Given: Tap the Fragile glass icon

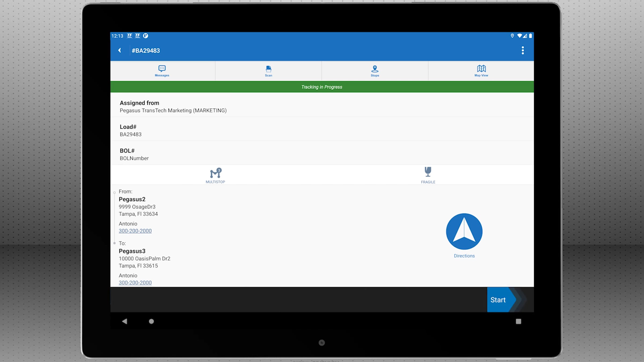Looking at the screenshot, I should [428, 172].
